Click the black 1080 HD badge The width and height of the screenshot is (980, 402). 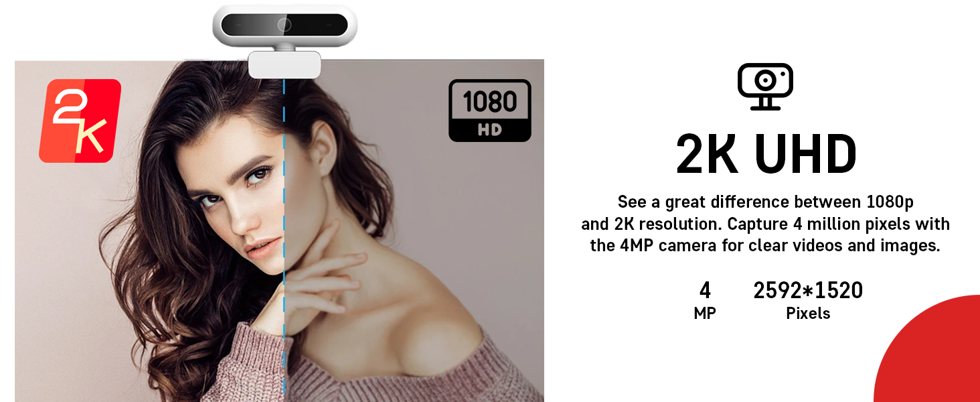click(489, 111)
